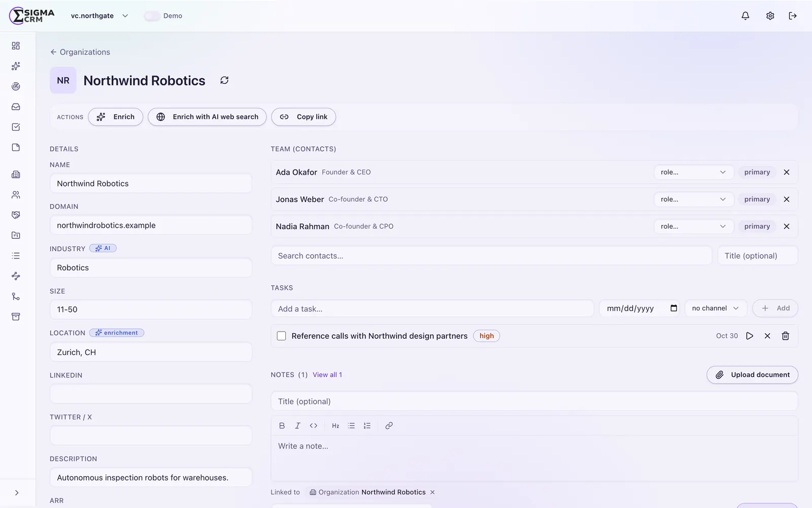Open the View all 1 notes link

pos(327,375)
